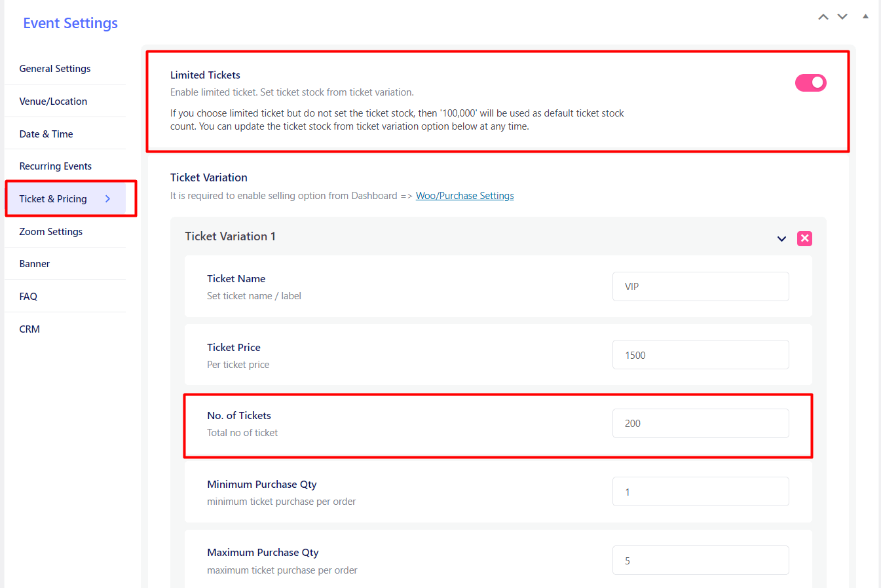Switch to the Recurring Events section
The image size is (881, 588).
tap(56, 166)
